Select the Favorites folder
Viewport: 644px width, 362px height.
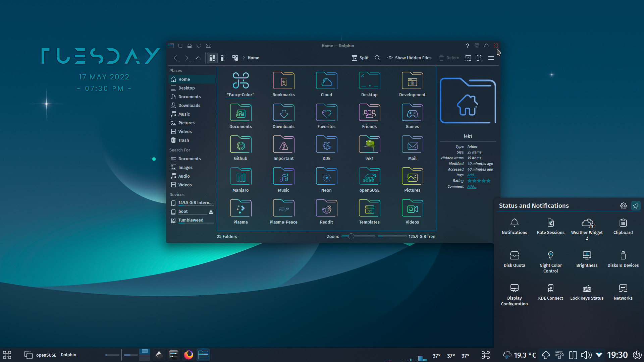[326, 116]
